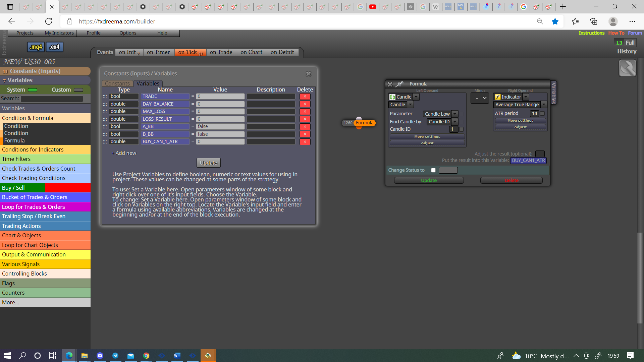Open Discord from the taskbar
Screen dimensions: 644x362
[x=100, y=356]
